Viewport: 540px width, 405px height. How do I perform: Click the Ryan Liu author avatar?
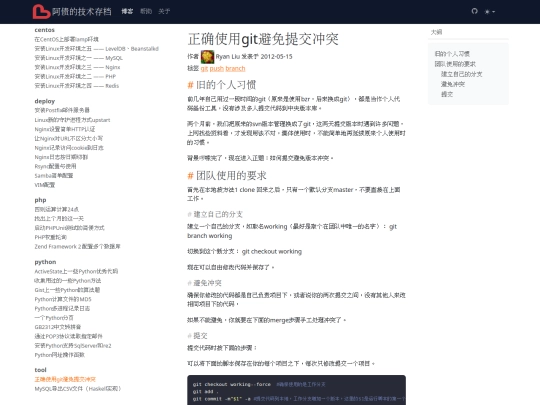pyautogui.click(x=207, y=57)
